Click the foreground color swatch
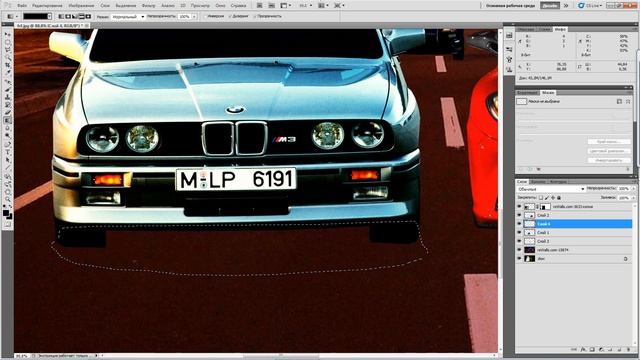 (x=6, y=213)
